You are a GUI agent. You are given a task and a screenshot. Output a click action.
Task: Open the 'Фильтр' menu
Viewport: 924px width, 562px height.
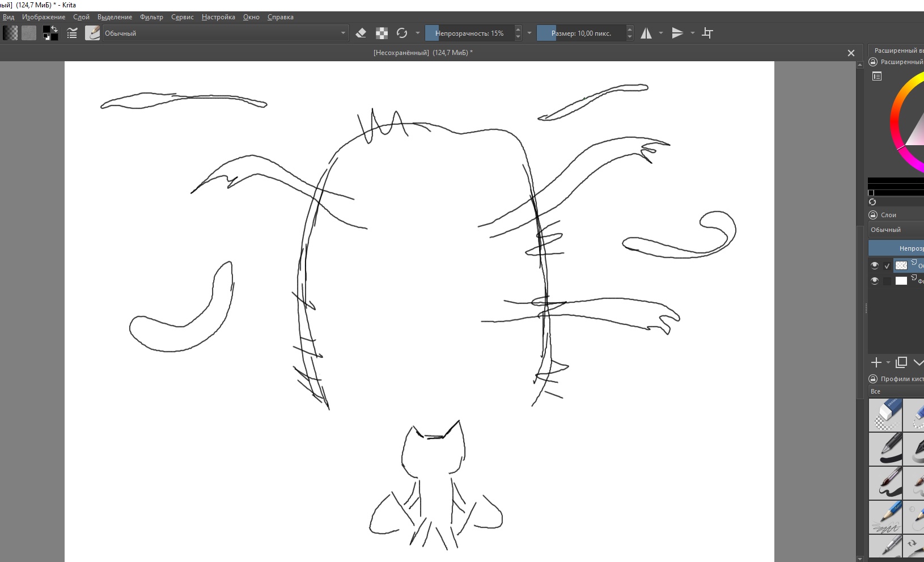tap(151, 17)
